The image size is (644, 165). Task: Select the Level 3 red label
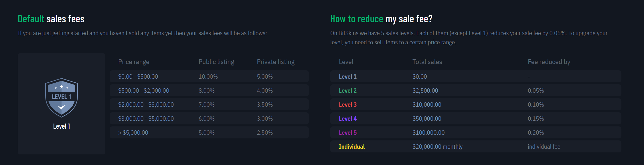347,105
